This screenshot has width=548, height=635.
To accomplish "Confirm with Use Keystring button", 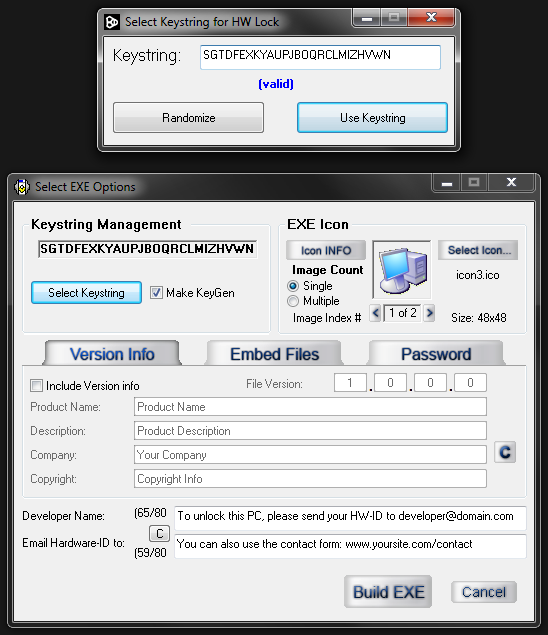I will point(372,118).
